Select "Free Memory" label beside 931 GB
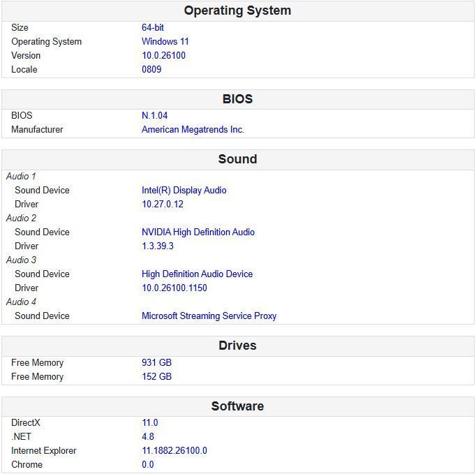Screen dimensions: 476x474 pos(37,363)
